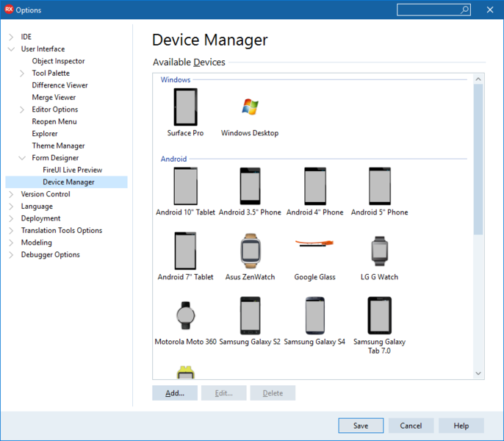Select the Windows Desktop device icon

[250, 107]
